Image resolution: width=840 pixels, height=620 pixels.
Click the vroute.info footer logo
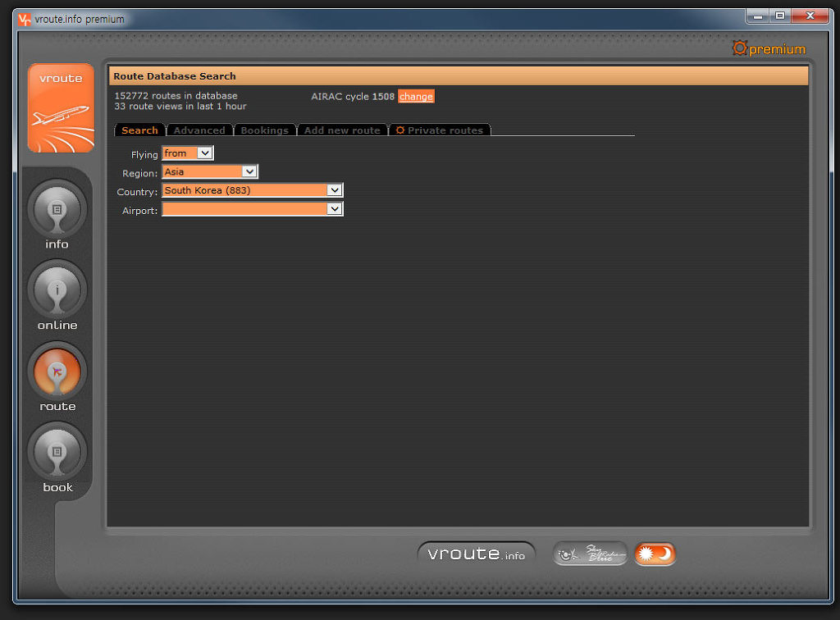477,554
